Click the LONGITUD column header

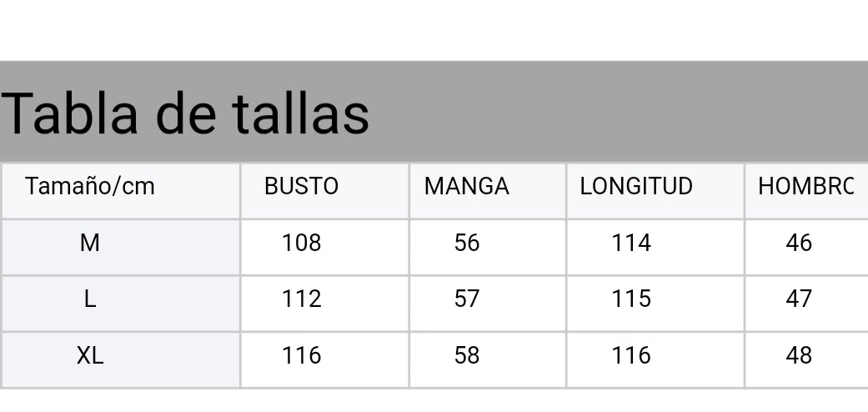point(636,186)
